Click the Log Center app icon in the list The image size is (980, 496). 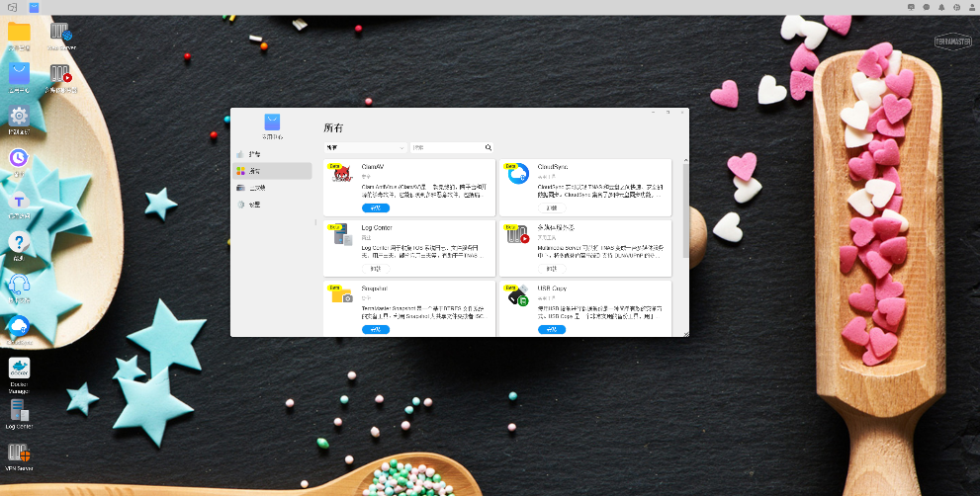[x=342, y=234]
